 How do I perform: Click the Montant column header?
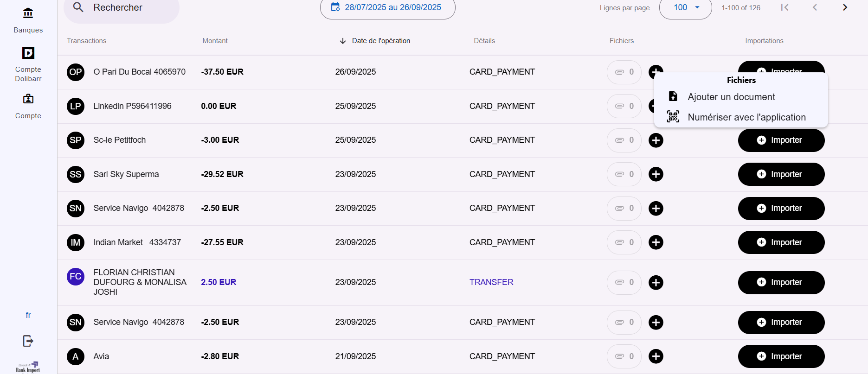pyautogui.click(x=215, y=41)
